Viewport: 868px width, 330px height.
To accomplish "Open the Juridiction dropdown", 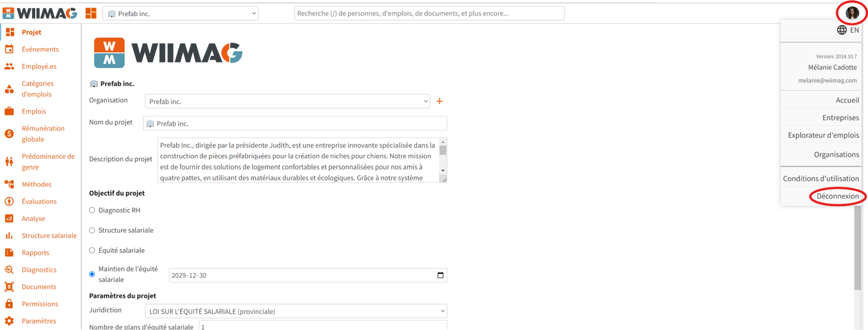I will [296, 311].
